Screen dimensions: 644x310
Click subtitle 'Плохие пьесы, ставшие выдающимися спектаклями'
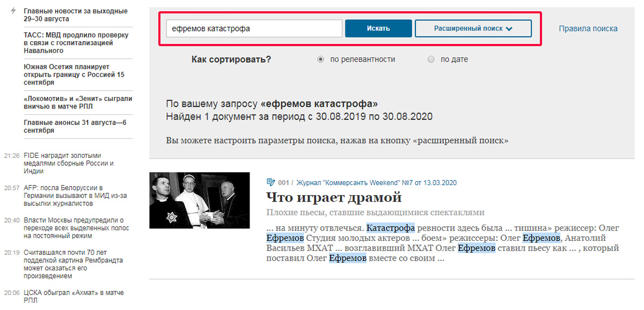375,212
